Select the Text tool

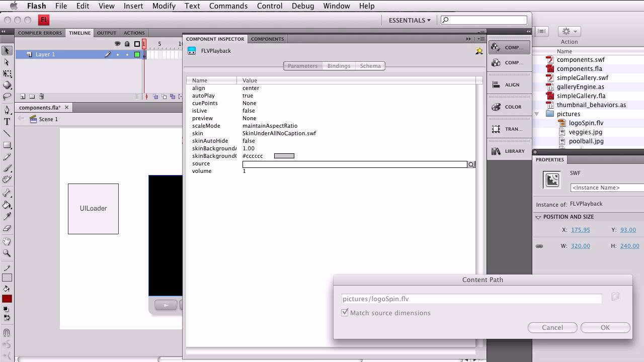(7, 122)
